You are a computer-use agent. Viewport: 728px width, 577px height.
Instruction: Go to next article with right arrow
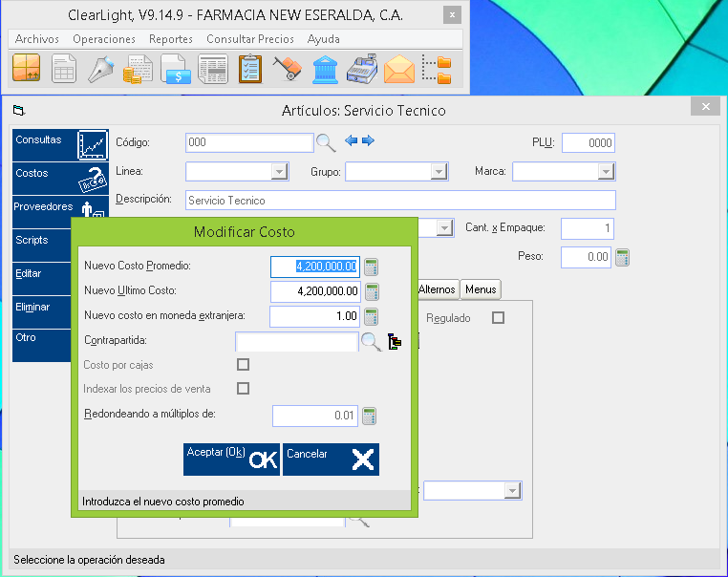point(368,140)
